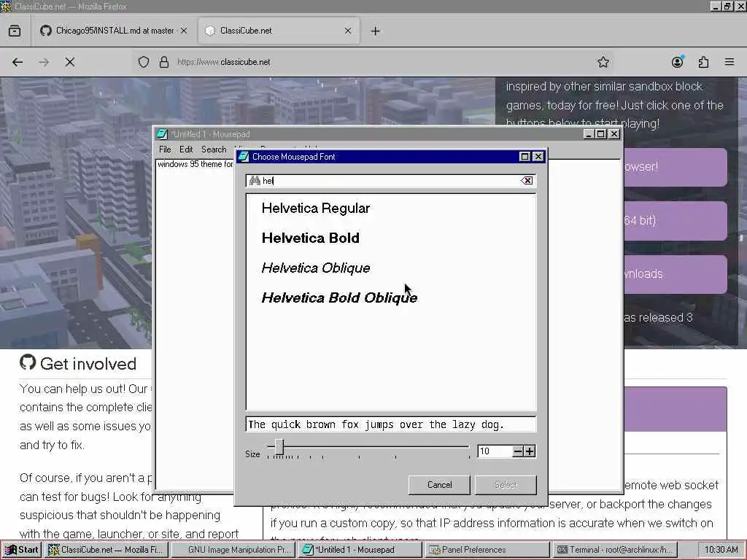Image resolution: width=747 pixels, height=560 pixels.
Task: Close the Choose Mousepad Font dialog
Action: coord(538,157)
